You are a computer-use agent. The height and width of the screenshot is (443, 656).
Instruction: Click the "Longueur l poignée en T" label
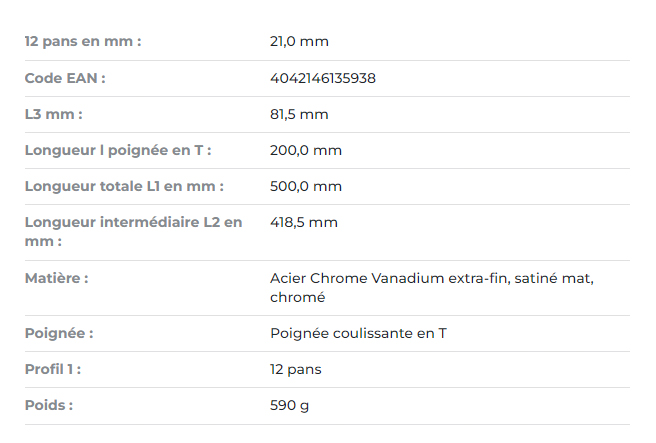click(118, 150)
